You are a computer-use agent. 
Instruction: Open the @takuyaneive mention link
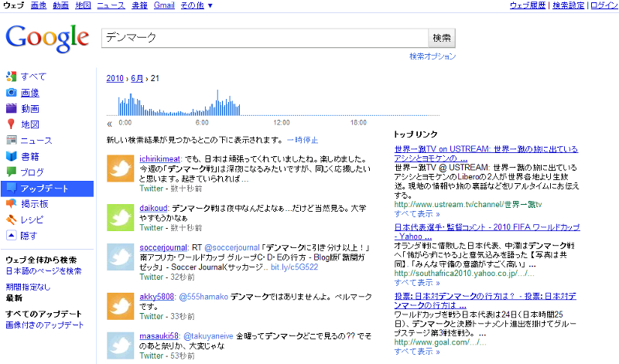click(208, 336)
